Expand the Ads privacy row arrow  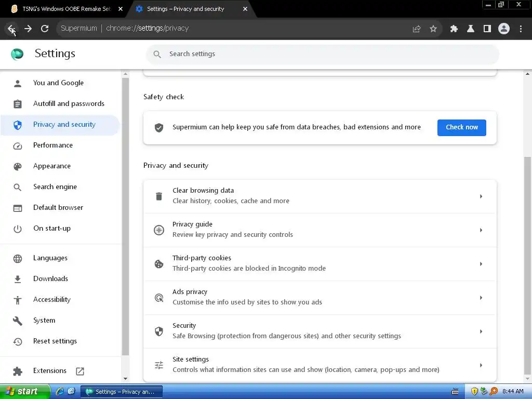(481, 298)
